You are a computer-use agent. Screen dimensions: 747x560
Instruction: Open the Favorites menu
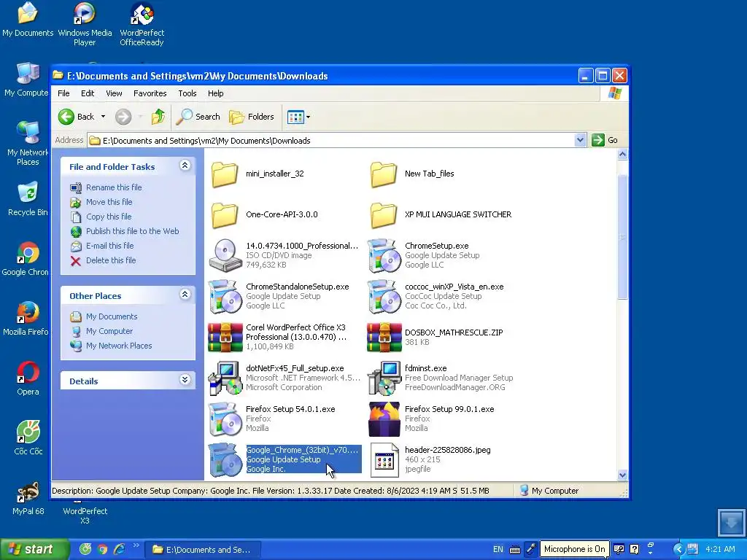150,93
